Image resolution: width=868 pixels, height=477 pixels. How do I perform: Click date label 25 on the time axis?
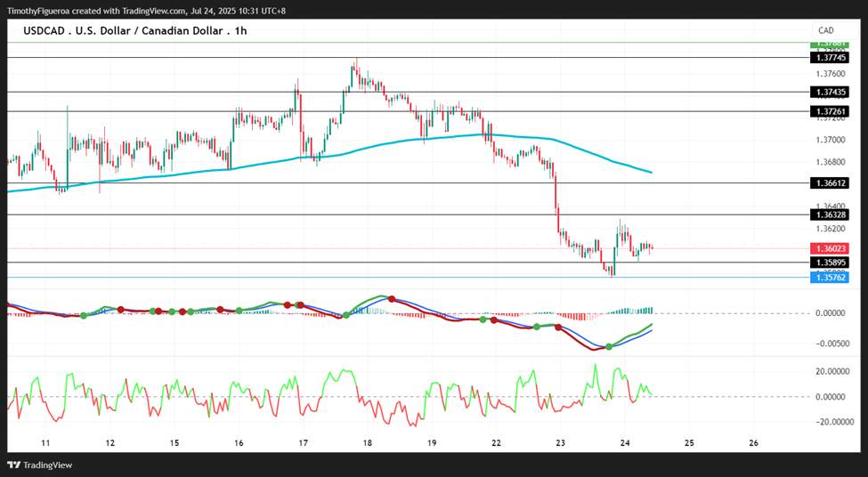(x=689, y=443)
